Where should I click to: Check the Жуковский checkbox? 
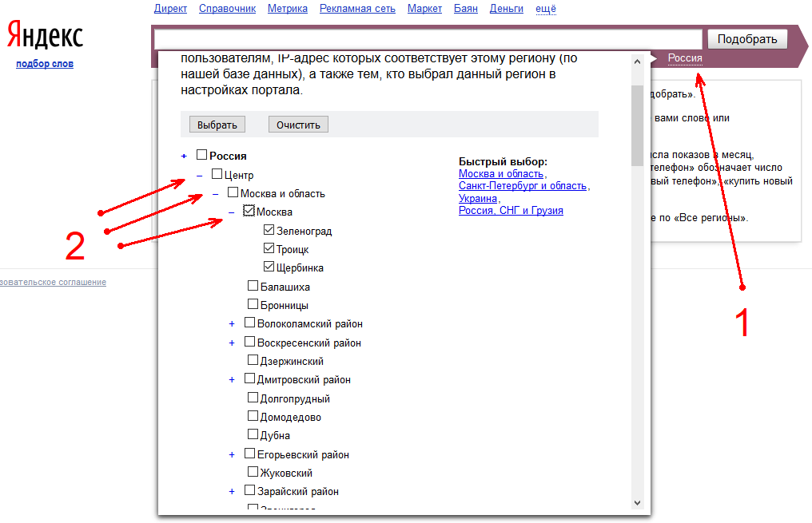[x=253, y=471]
